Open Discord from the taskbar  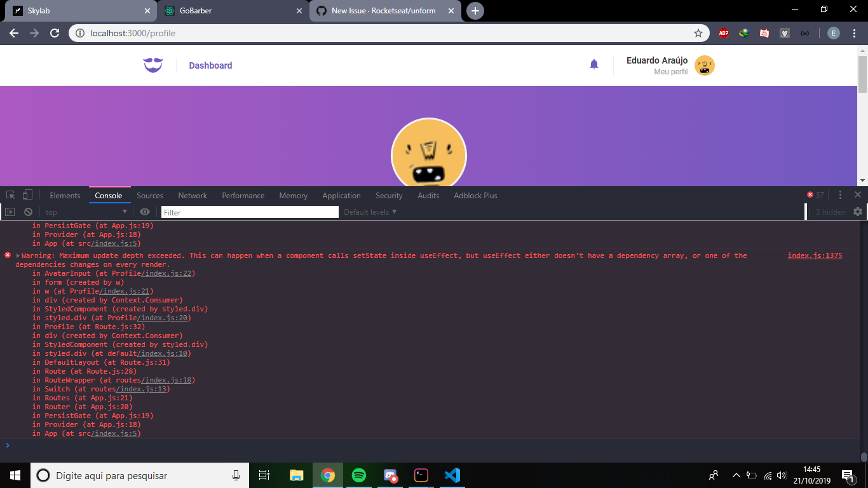click(390, 475)
